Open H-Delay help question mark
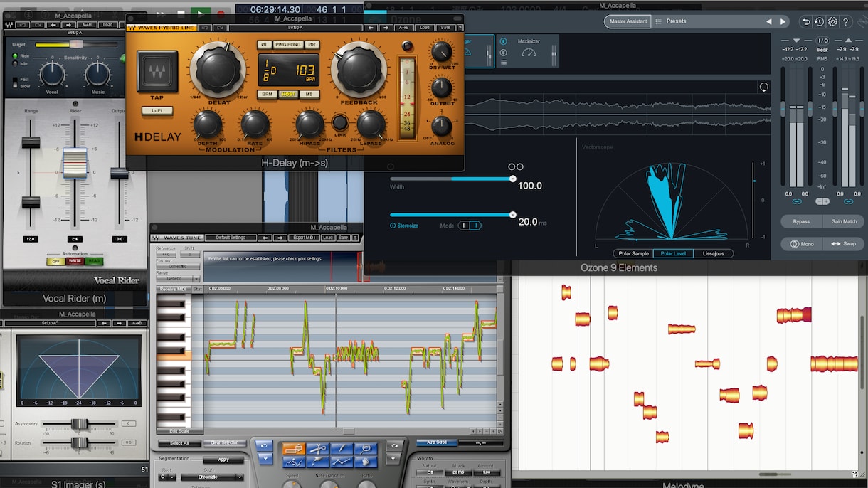The height and width of the screenshot is (488, 868). click(x=459, y=28)
